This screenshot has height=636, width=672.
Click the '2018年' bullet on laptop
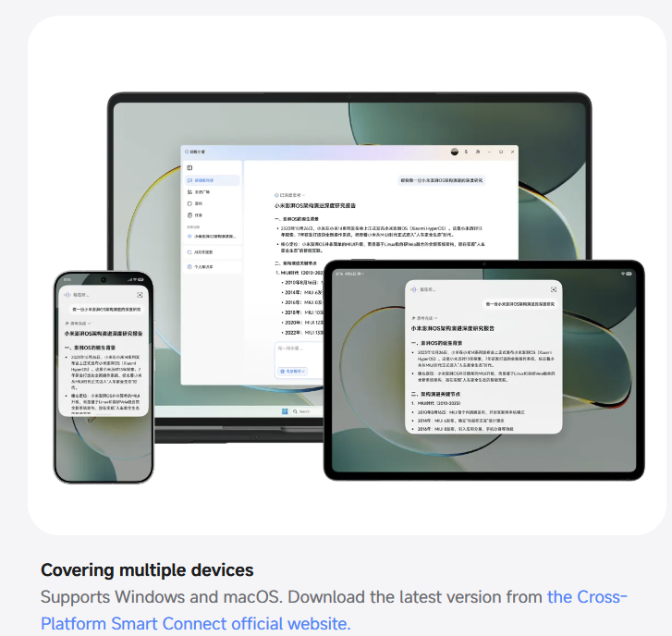point(302,312)
